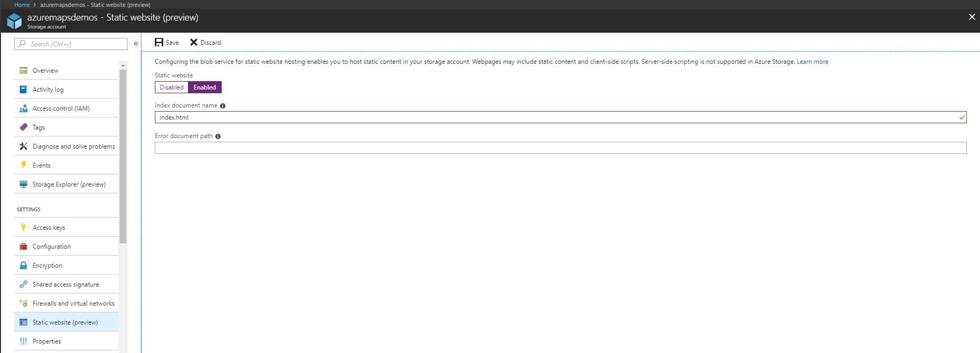The image size is (980, 353).
Task: Click the Diagnose and solve problems icon
Action: 23,146
